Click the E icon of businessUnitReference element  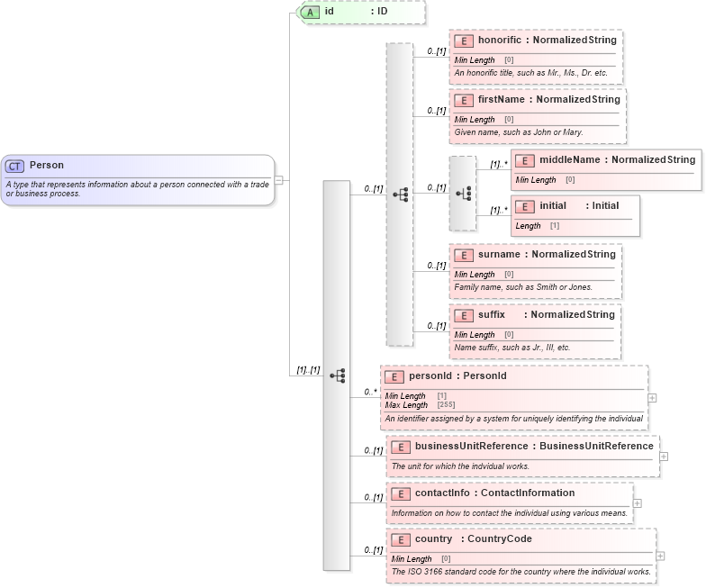pyautogui.click(x=400, y=447)
